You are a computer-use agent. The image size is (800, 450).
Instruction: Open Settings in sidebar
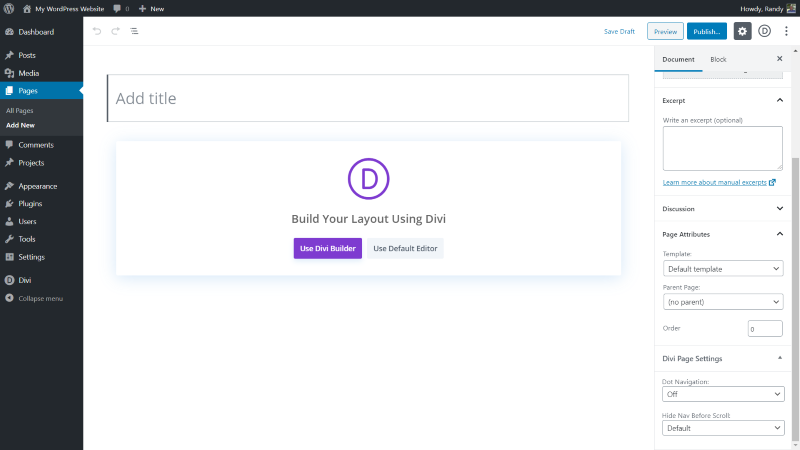pos(41,257)
